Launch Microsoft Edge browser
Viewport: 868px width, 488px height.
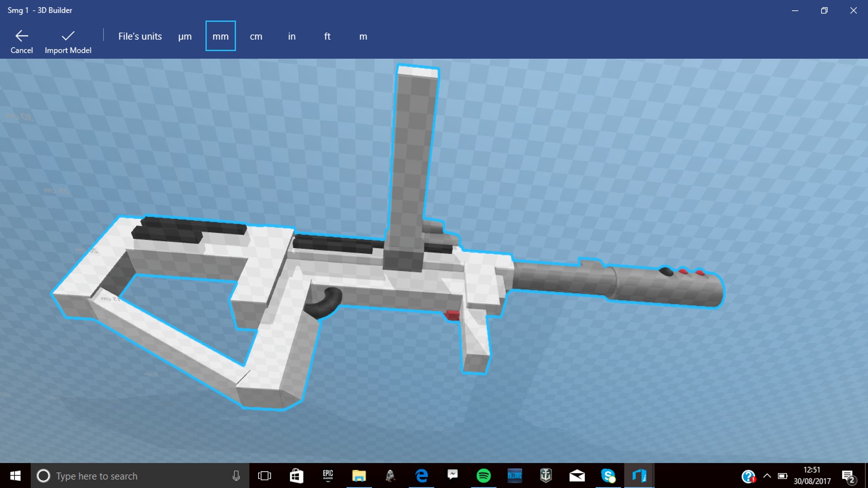tap(421, 476)
